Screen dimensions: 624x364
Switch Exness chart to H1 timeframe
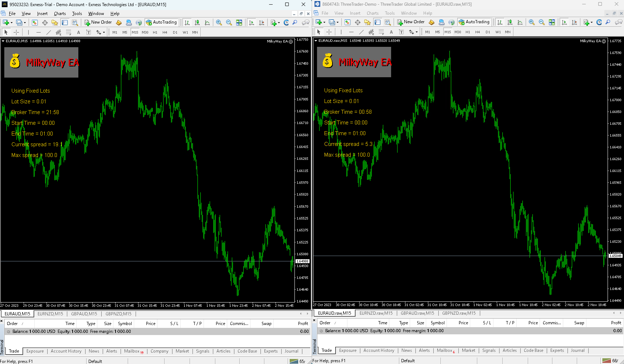click(155, 32)
